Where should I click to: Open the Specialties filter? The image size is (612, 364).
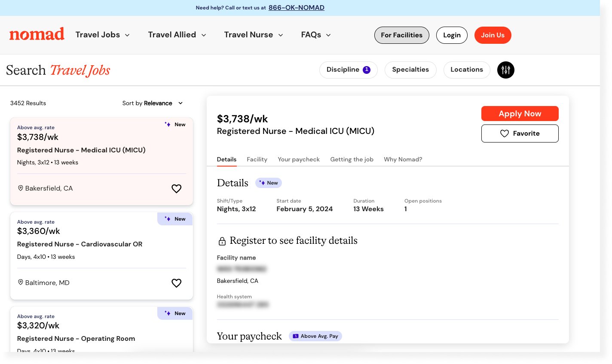410,70
